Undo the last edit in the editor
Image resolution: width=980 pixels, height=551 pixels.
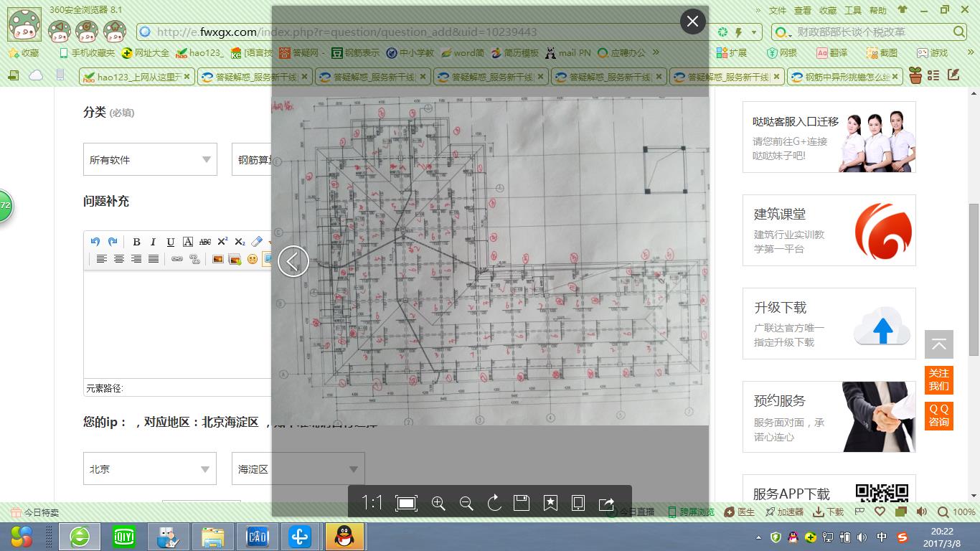(x=95, y=242)
